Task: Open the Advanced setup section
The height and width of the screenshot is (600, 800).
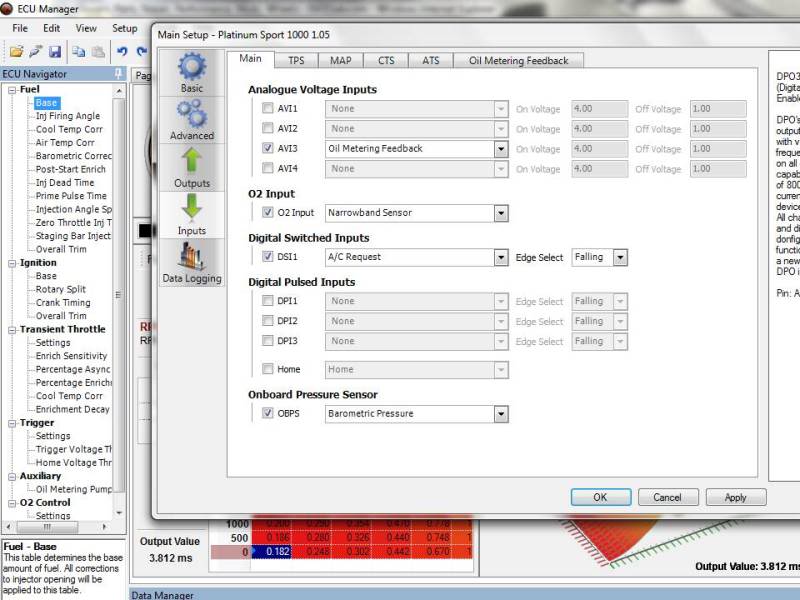Action: click(x=192, y=120)
